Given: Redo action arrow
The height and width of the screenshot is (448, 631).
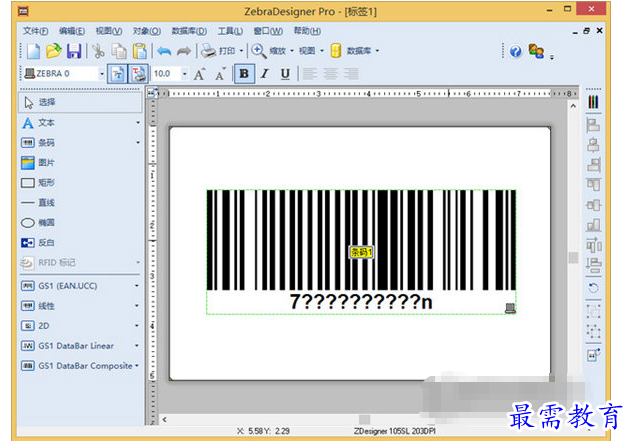Looking at the screenshot, I should (x=184, y=51).
